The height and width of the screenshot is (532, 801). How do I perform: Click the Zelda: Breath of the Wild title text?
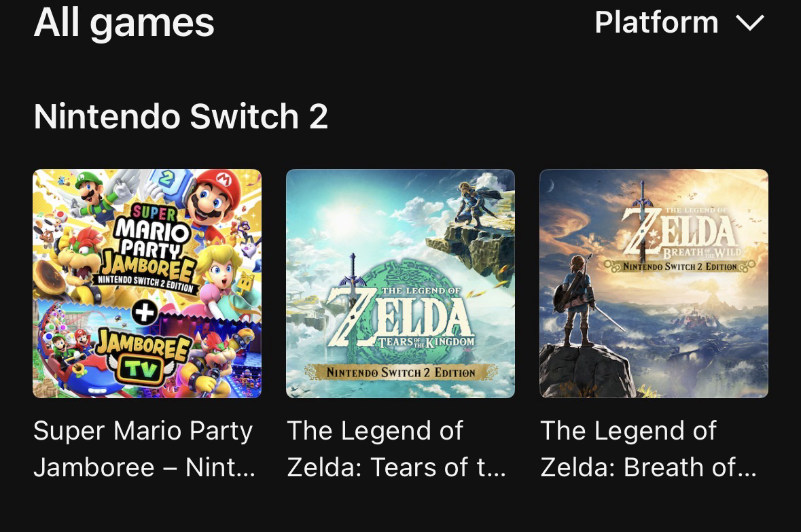pyautogui.click(x=648, y=448)
